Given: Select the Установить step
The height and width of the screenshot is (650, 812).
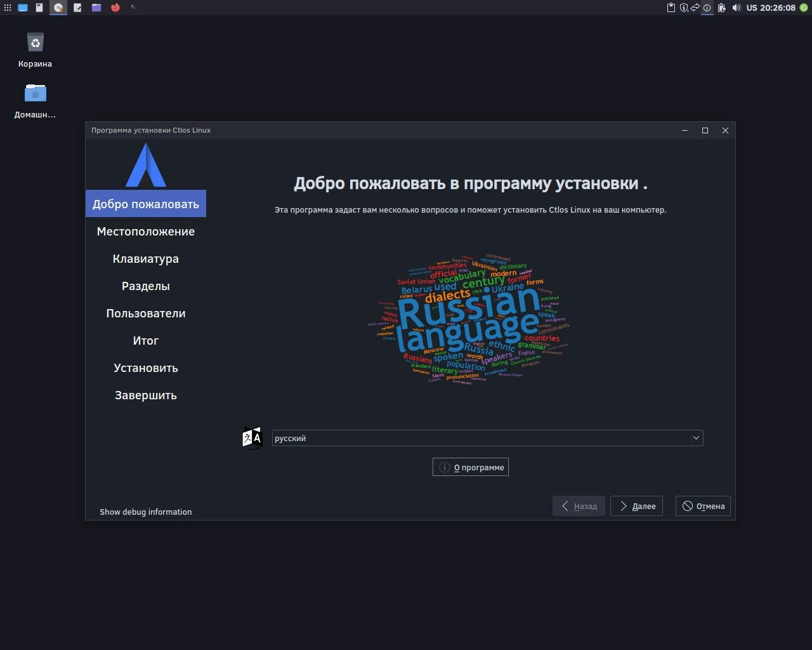Looking at the screenshot, I should [x=146, y=368].
